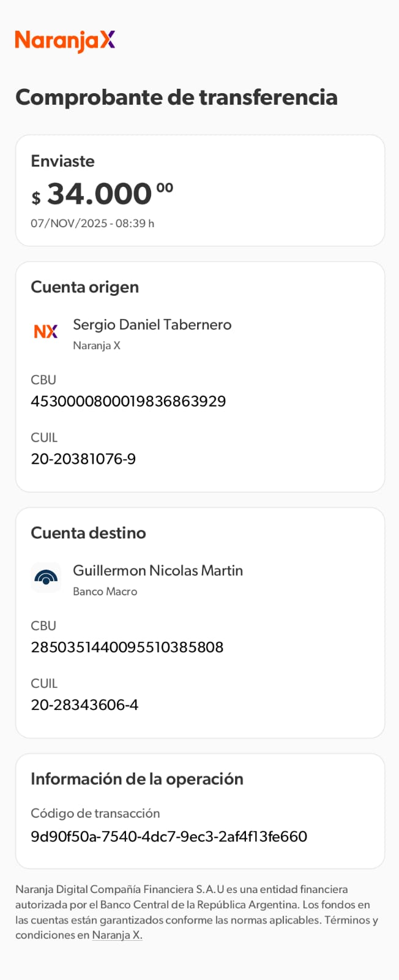
Task: Tap the destination CUIL 20-28343606-4
Action: 84,705
